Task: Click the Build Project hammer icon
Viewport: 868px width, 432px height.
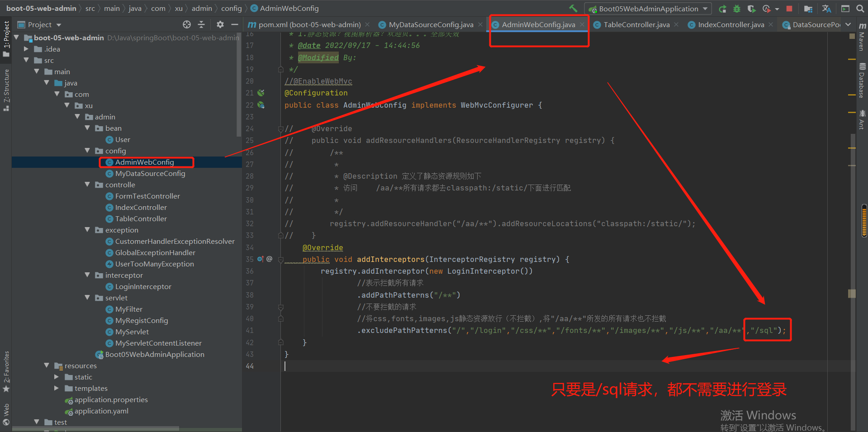Action: click(573, 8)
